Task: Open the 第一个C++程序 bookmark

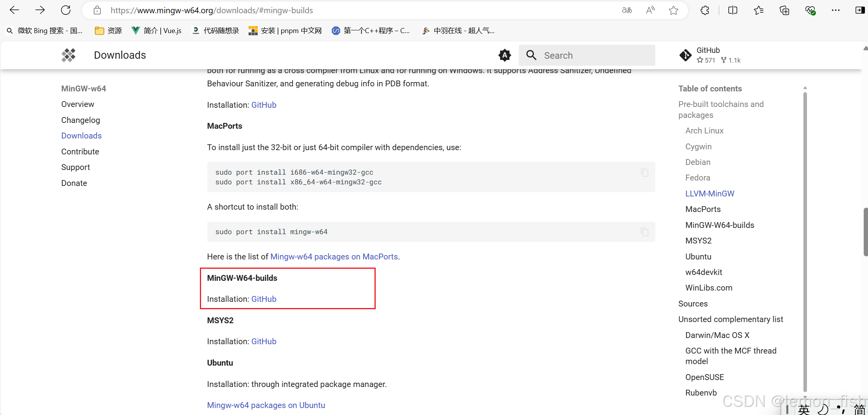Action: pyautogui.click(x=371, y=30)
